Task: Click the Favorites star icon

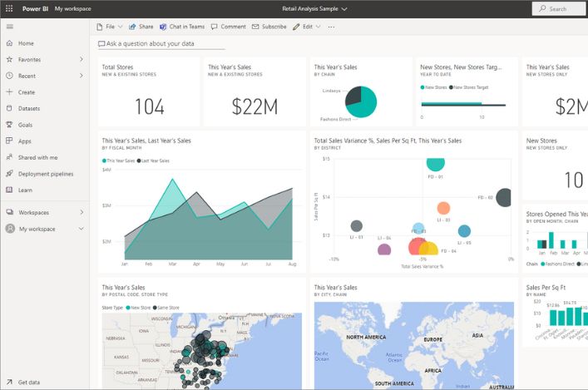Action: [10, 59]
